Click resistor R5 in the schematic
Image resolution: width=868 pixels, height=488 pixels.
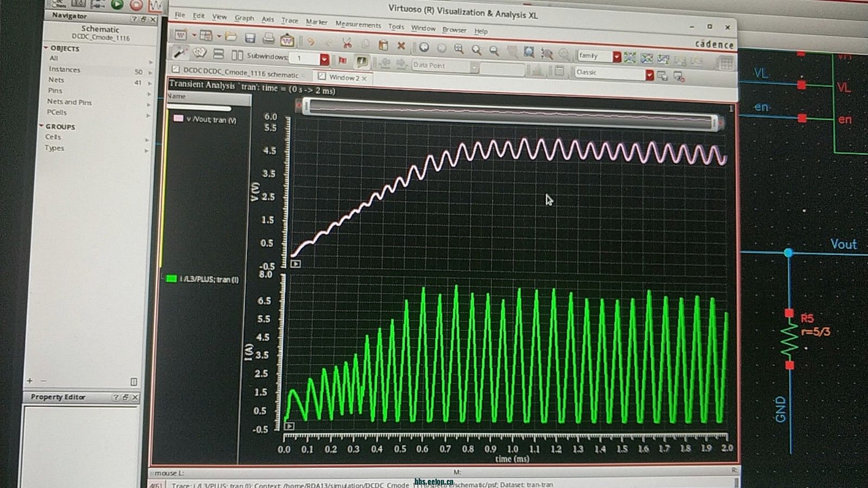[x=789, y=339]
